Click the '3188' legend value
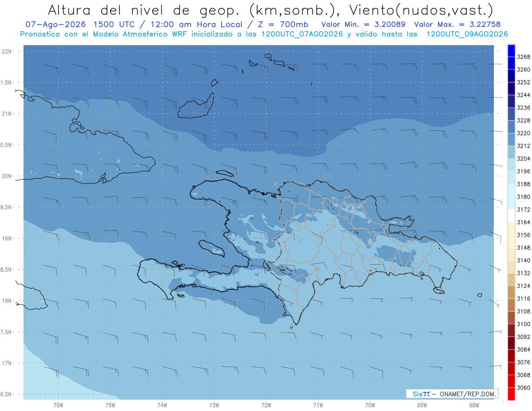Screen dimensions: 532x411 pos(523,184)
